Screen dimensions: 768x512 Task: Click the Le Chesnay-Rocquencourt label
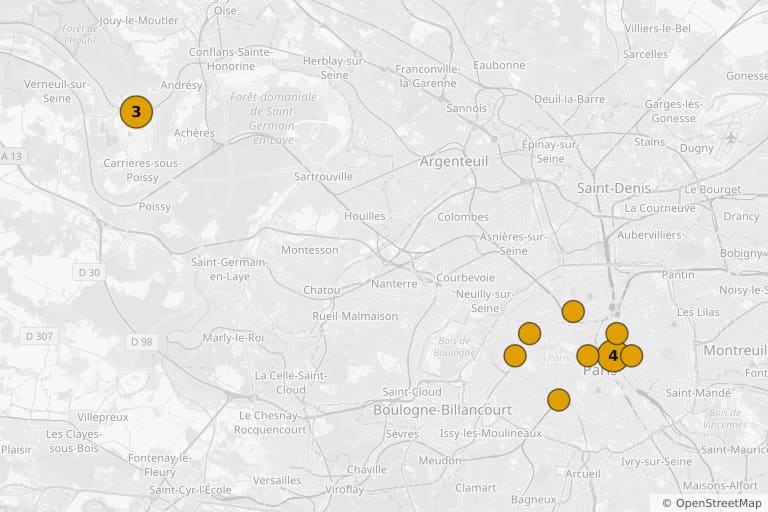(x=270, y=422)
